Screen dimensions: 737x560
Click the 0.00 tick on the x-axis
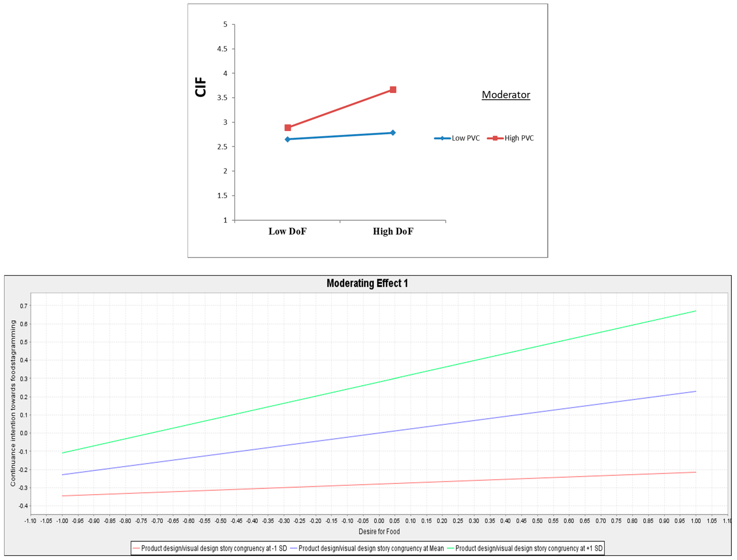tap(379, 521)
